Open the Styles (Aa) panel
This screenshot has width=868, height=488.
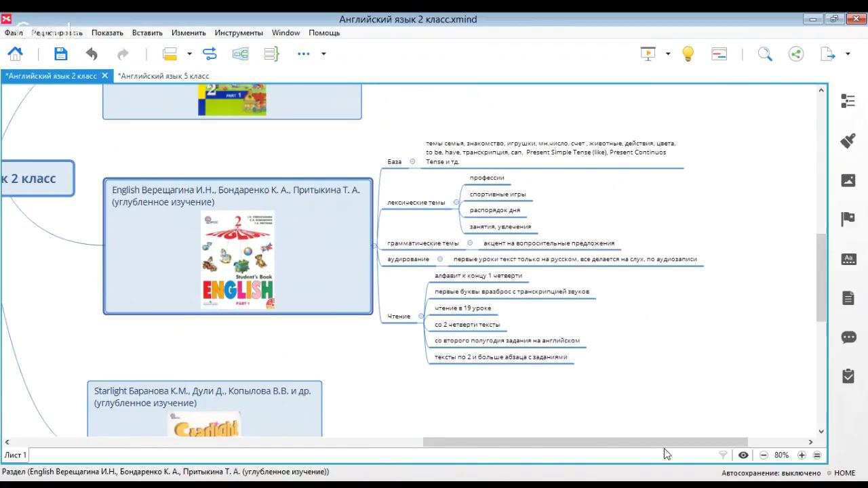pyautogui.click(x=848, y=258)
